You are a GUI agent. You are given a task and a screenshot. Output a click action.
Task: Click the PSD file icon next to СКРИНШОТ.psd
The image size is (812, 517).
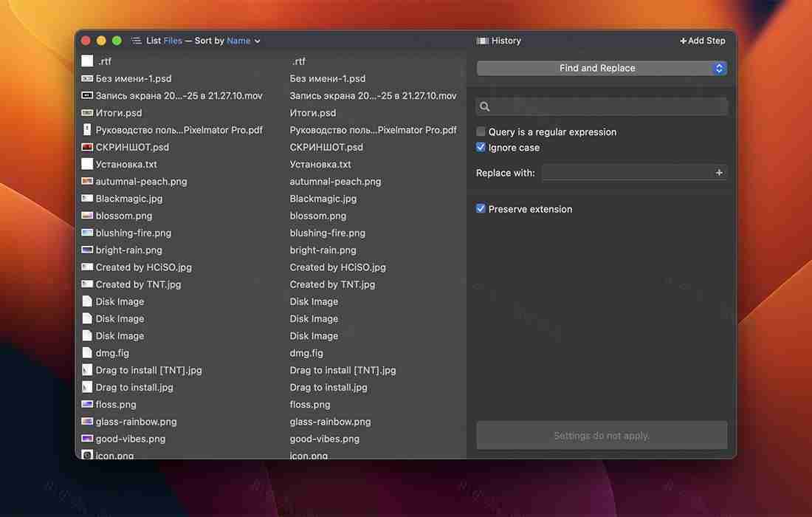88,147
